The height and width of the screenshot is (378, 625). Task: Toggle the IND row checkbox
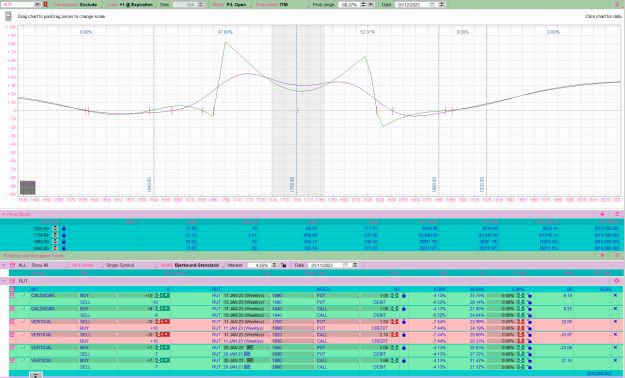pyautogui.click(x=12, y=289)
